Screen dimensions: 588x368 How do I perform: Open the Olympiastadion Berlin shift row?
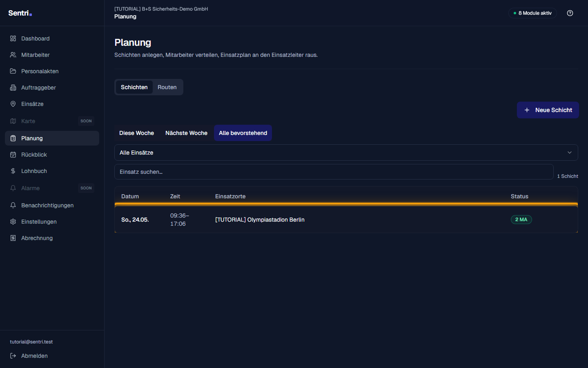click(346, 220)
